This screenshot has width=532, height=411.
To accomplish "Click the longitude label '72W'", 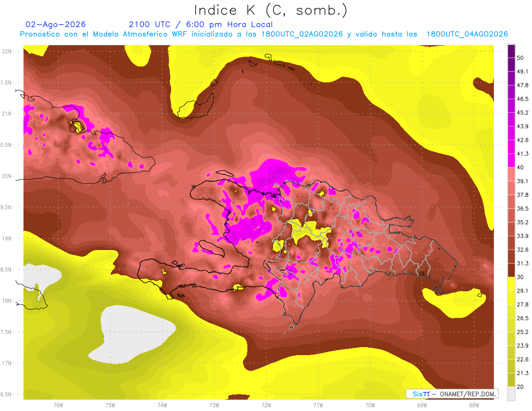I will click(x=266, y=405).
